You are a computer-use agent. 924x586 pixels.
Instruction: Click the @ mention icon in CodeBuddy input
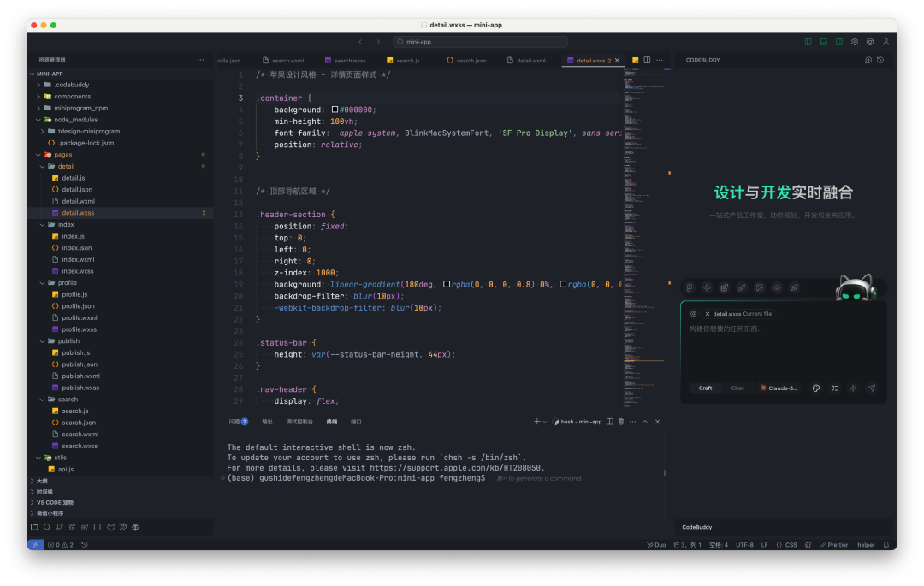(695, 313)
